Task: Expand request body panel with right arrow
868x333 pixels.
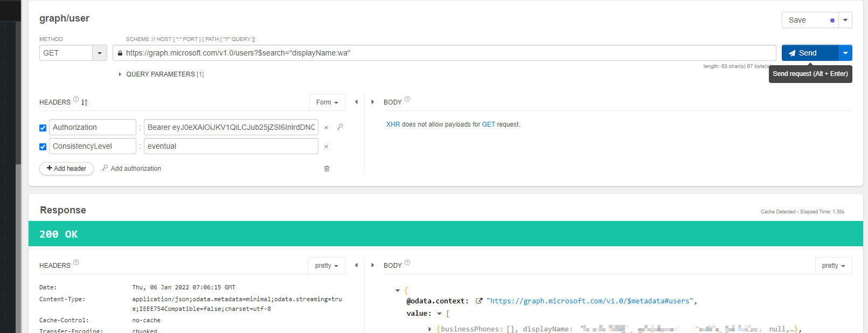Action: pyautogui.click(x=372, y=102)
